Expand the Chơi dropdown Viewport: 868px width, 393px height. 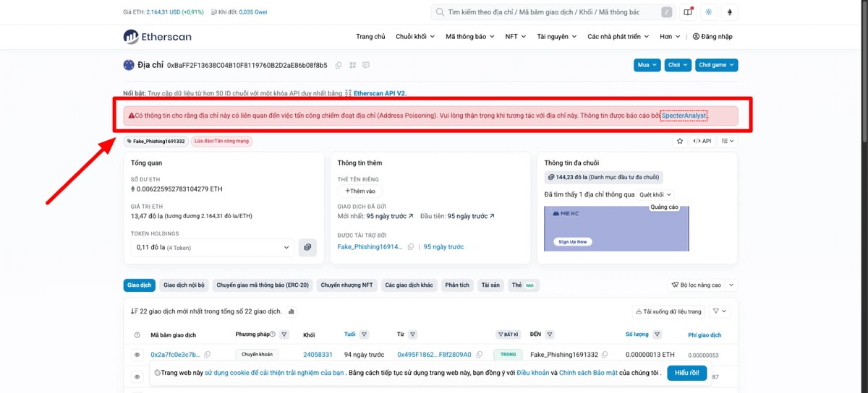(x=678, y=65)
